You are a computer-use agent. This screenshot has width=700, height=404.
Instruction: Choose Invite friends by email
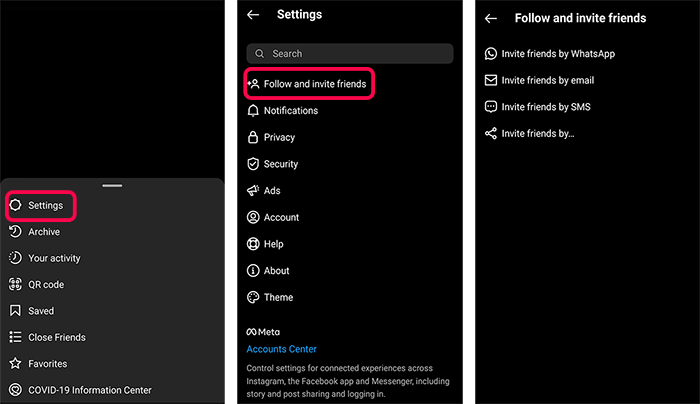539,80
